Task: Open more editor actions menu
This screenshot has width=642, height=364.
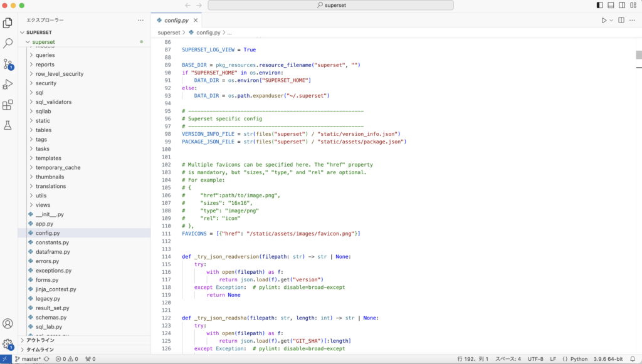Action: [x=632, y=19]
